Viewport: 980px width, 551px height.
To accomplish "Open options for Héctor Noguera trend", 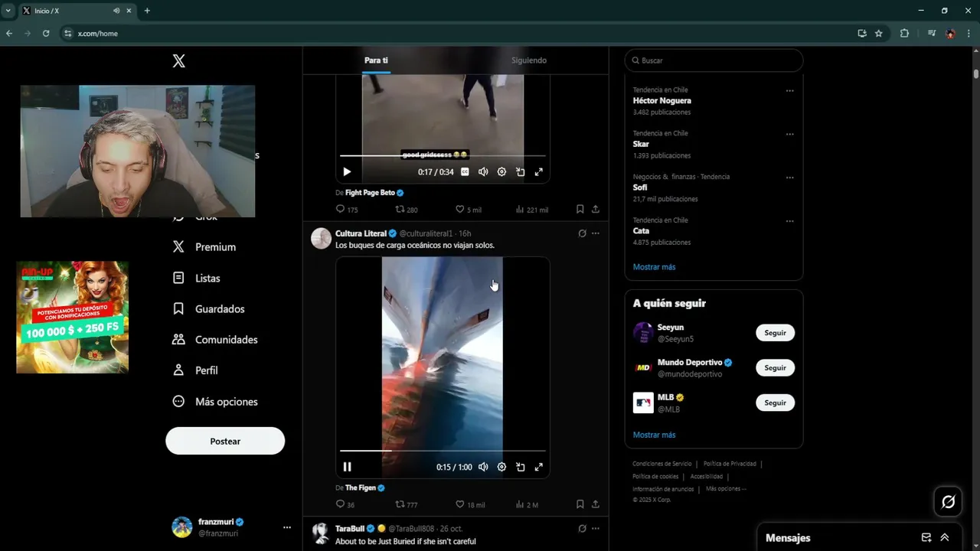I will [x=789, y=91].
